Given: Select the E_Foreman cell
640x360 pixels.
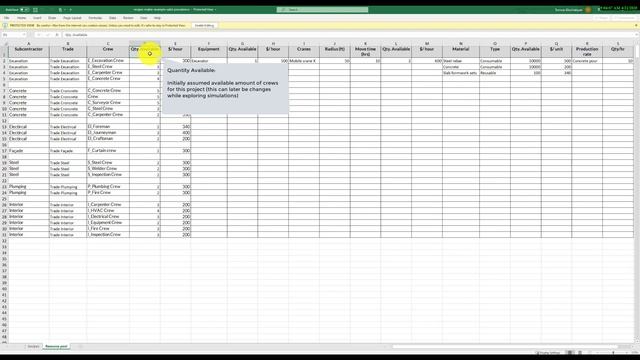Looking at the screenshot, I should pyautogui.click(x=108, y=127).
